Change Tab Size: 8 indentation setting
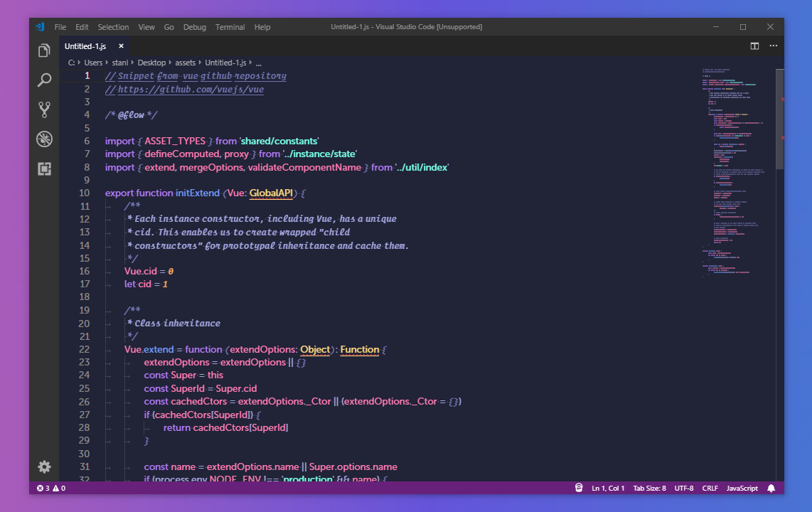The width and height of the screenshot is (812, 512). 649,489
